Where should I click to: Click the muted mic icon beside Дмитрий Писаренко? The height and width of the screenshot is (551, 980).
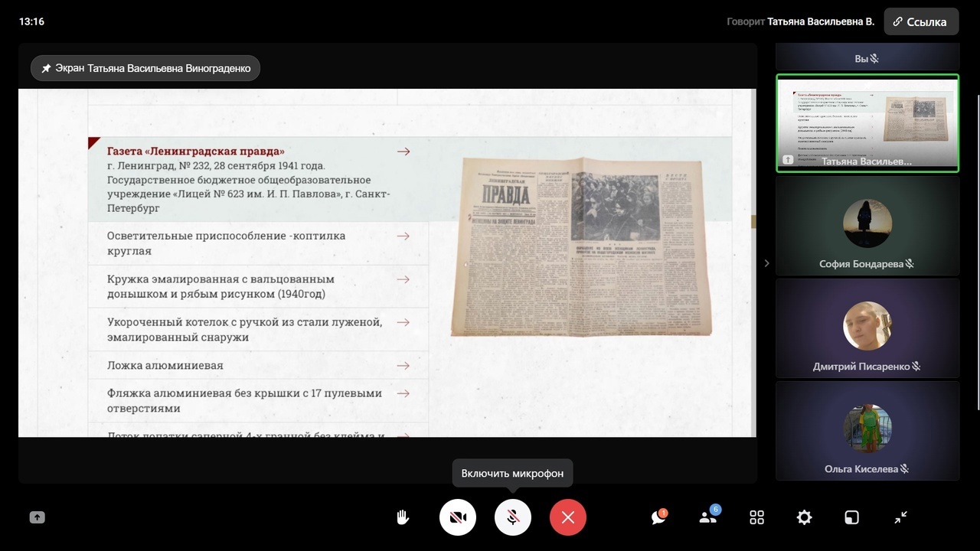(916, 367)
